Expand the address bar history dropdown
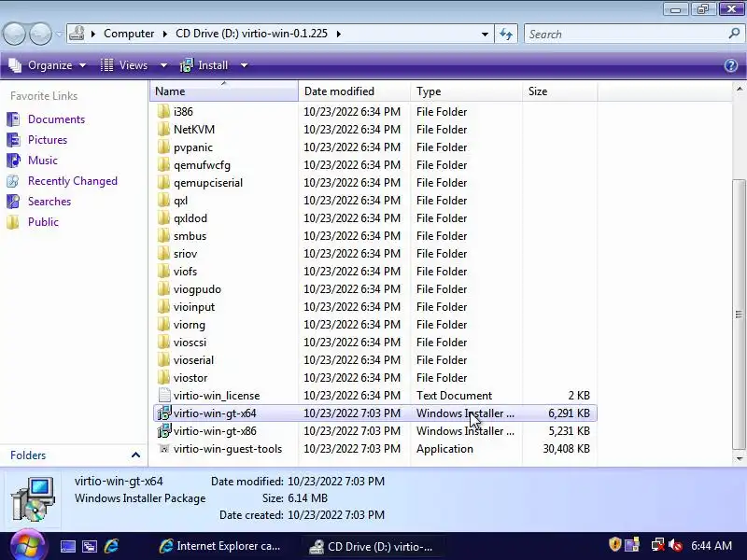Viewport: 747px width, 560px height. click(485, 35)
